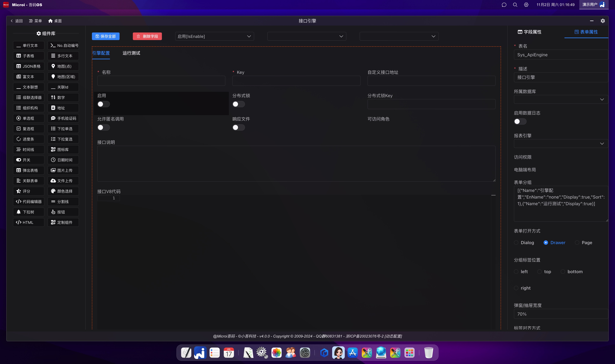Toggle the 分布式锁 switch
615x364 pixels.
(238, 104)
